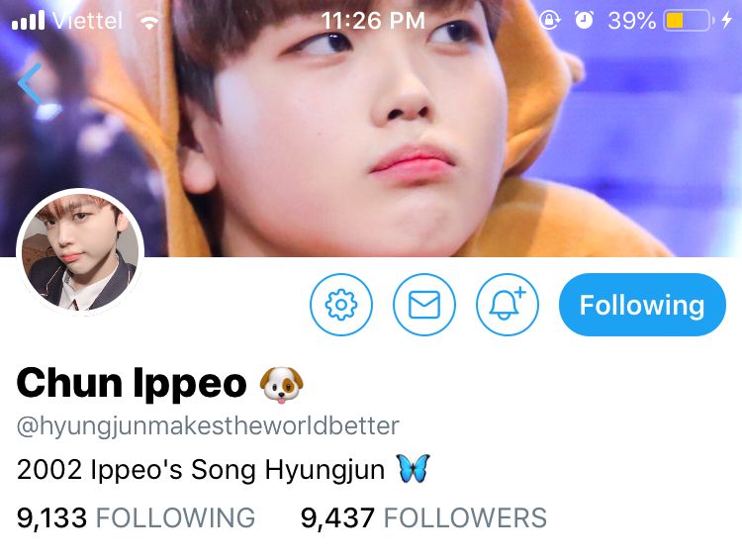Tap the dog face emoji
Viewport: 742px width, 560px height.
(x=282, y=385)
